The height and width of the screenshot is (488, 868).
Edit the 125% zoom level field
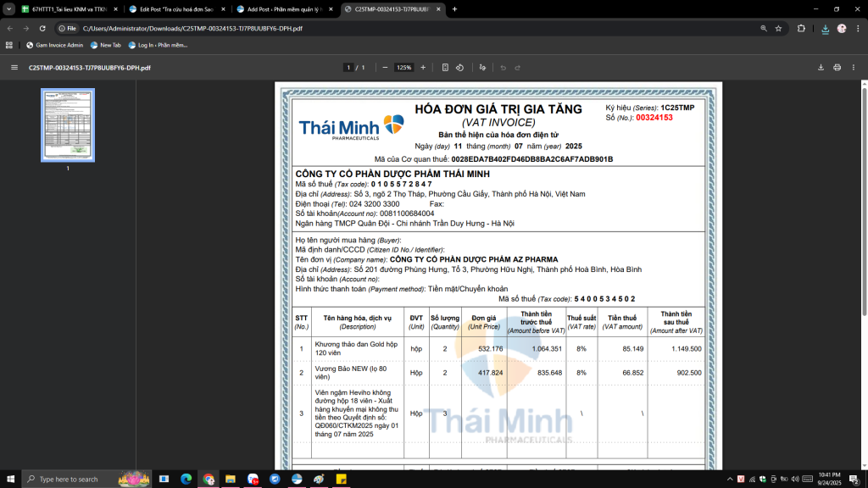[403, 67]
